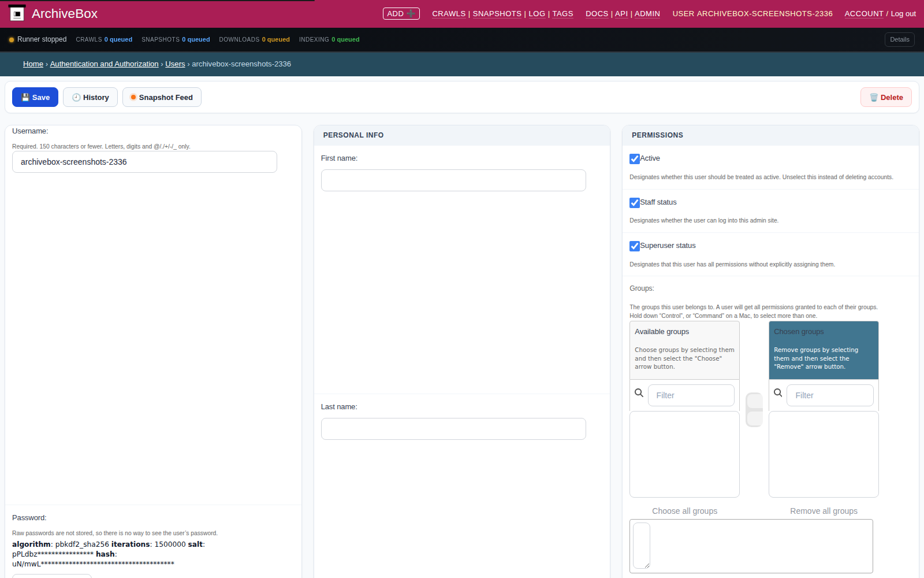Click the DOWNLOADS 0 queued status
This screenshot has height=578, width=924.
254,40
